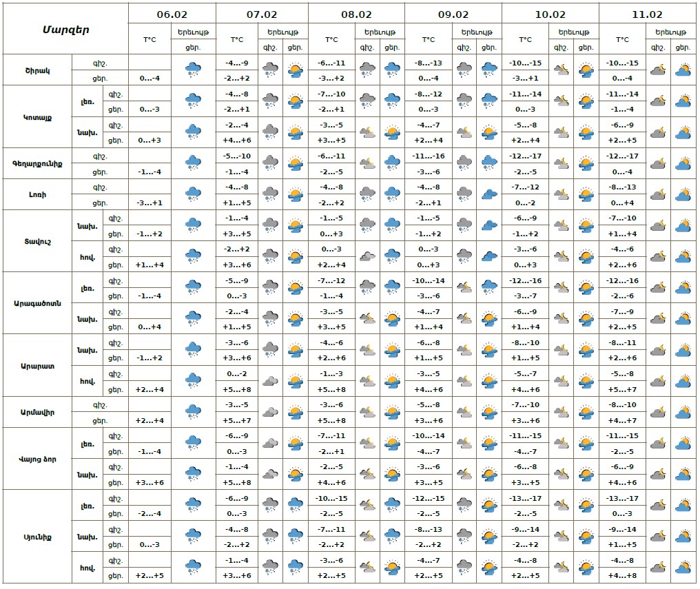Select the 06.02 date column header
700x589 pixels.
click(x=172, y=14)
